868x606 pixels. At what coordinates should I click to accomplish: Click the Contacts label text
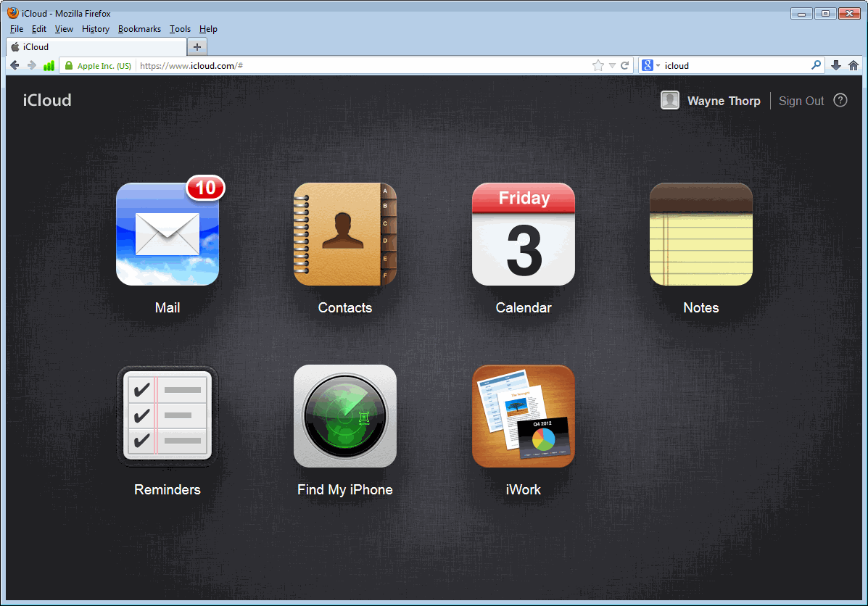(x=345, y=307)
